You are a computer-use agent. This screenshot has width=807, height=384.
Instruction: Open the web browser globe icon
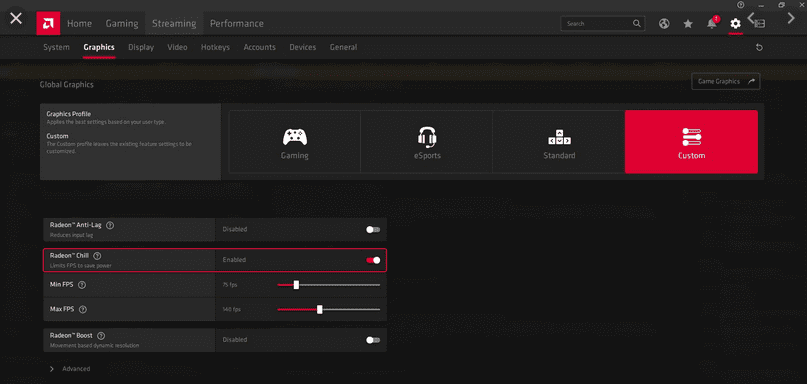(x=664, y=24)
